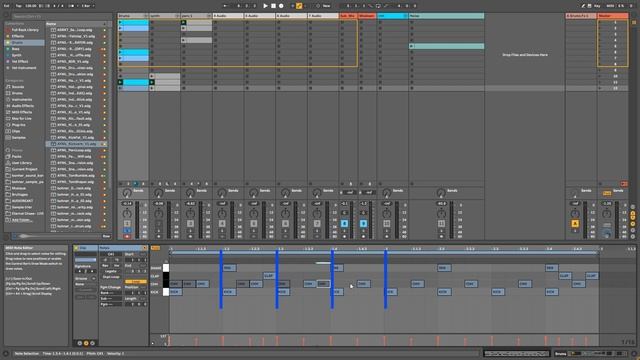Launch first clip in Drums track
The height and width of the screenshot is (360, 640).
[x=120, y=22]
